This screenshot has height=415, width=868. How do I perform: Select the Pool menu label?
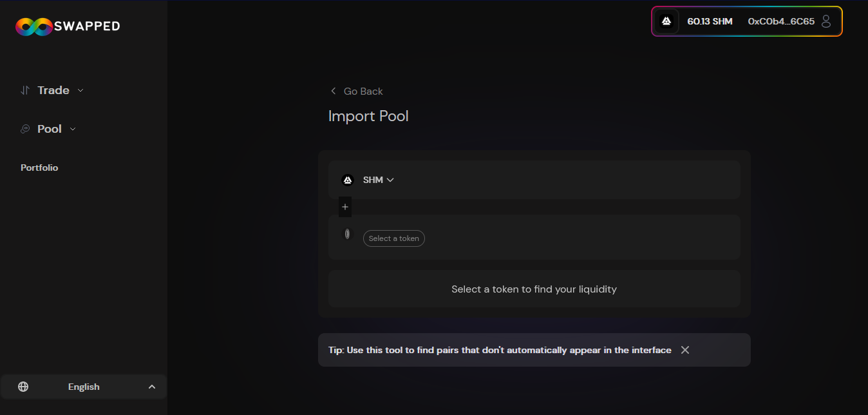50,129
